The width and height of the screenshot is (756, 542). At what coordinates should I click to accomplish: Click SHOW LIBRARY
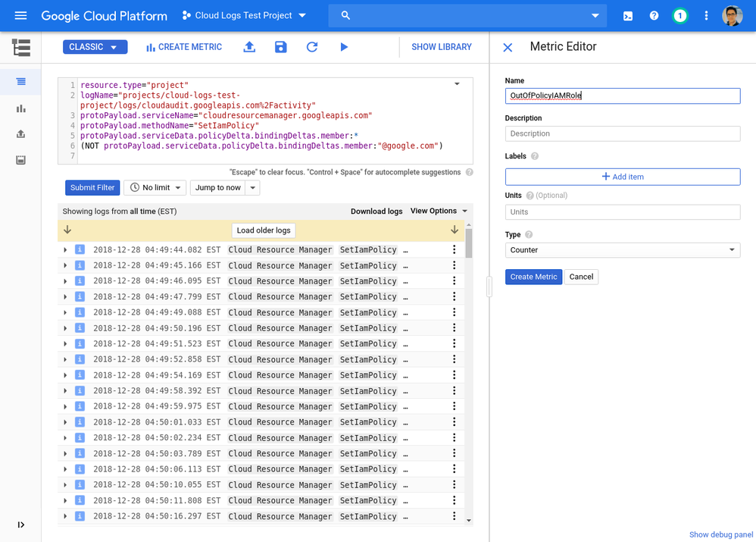pyautogui.click(x=442, y=47)
